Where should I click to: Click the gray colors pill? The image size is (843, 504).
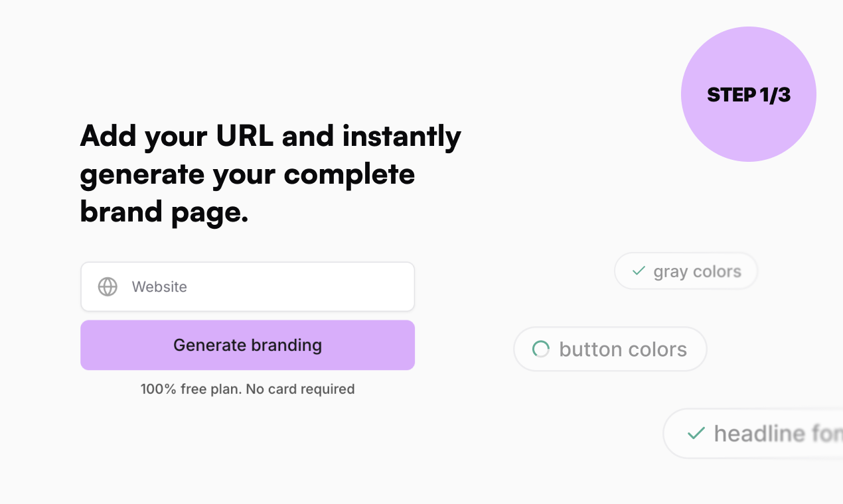click(686, 271)
